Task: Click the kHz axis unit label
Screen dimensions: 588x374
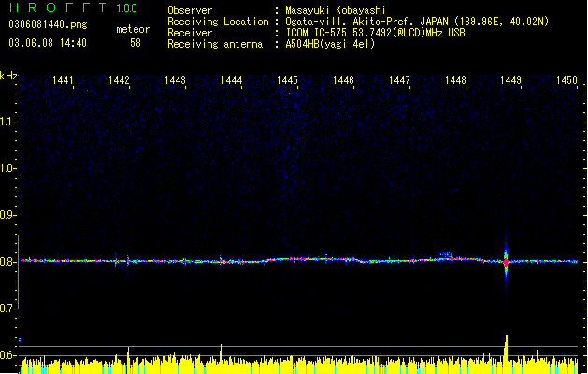Action: pos(8,76)
